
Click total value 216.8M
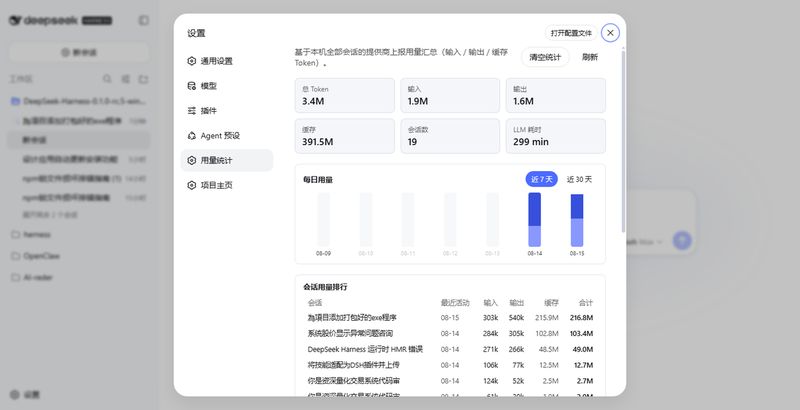tap(581, 318)
